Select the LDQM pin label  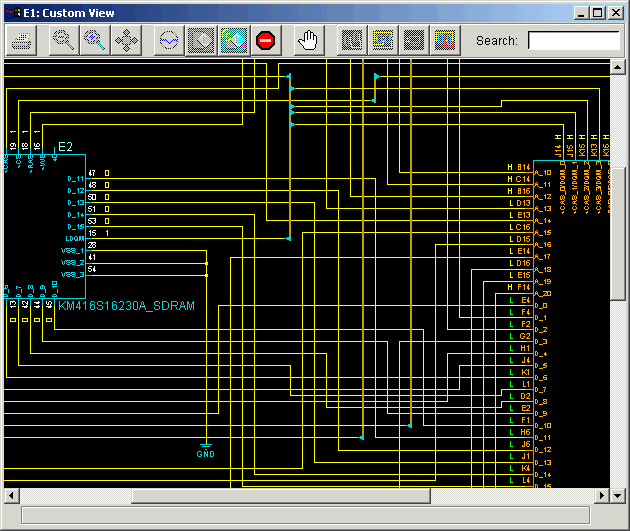pyautogui.click(x=75, y=239)
